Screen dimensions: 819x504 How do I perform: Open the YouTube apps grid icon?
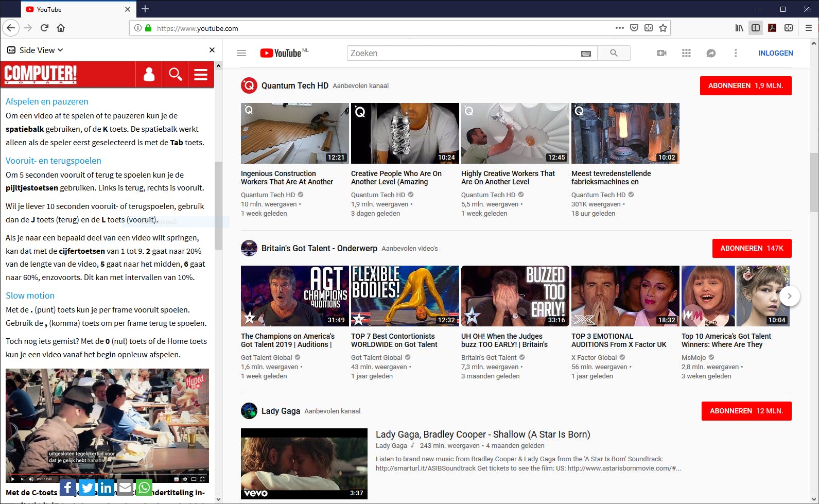click(686, 53)
